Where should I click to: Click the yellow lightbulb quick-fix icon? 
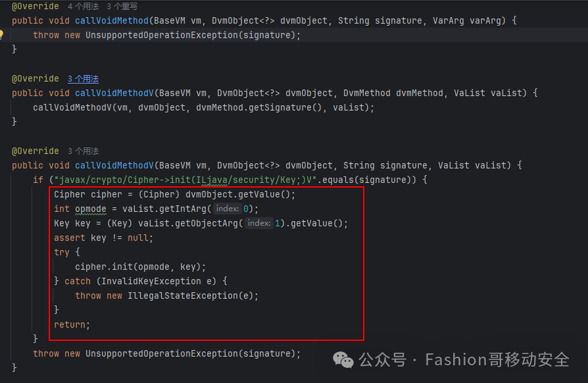pos(1,35)
